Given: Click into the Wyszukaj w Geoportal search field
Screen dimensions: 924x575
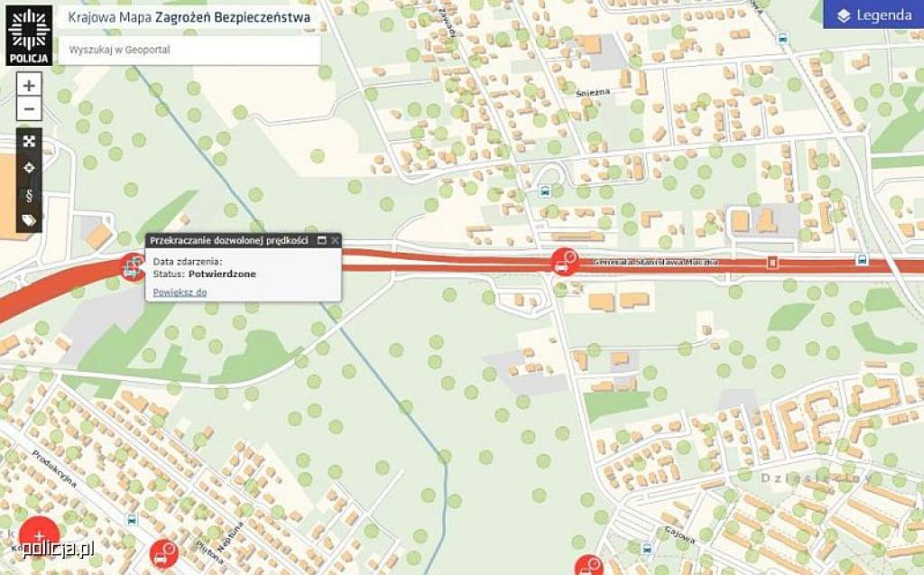Looking at the screenshot, I should click(x=189, y=51).
